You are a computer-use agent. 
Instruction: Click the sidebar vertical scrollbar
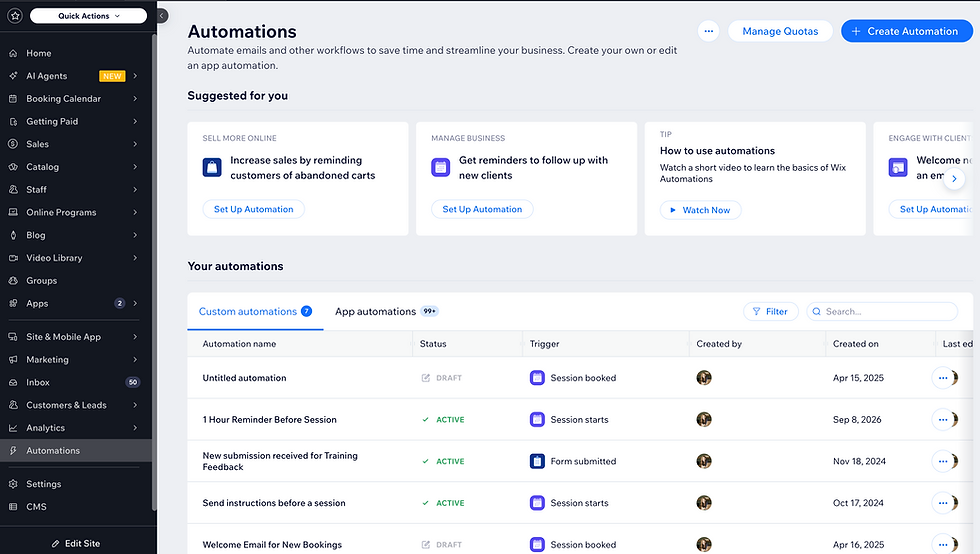coord(154,272)
